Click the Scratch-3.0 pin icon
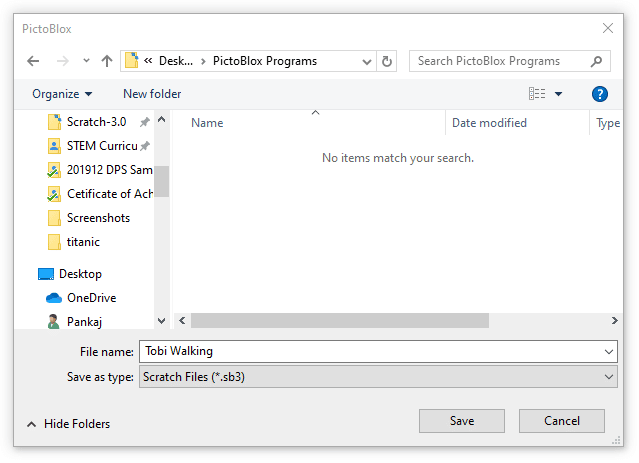 pyautogui.click(x=145, y=122)
